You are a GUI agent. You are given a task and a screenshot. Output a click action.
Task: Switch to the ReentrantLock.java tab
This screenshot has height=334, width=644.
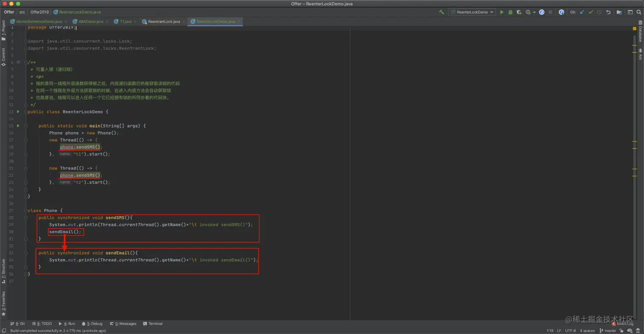point(164,21)
